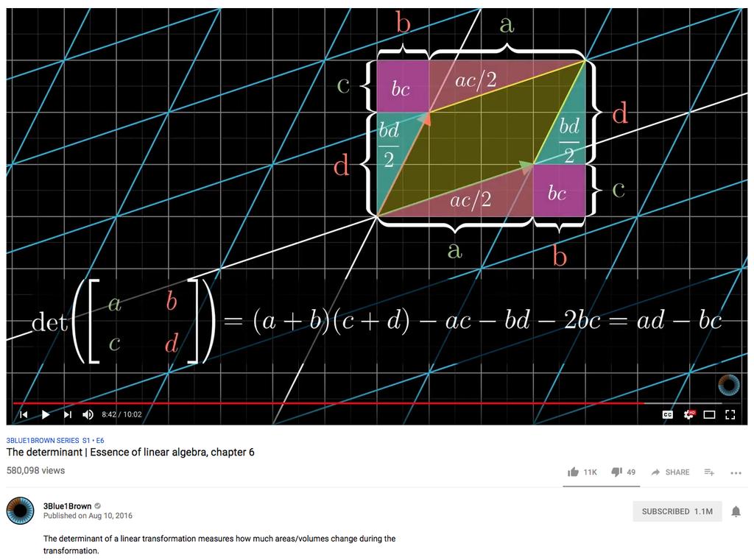This screenshot has height=560, width=754.
Task: Seek along the red progress bar
Action: tap(328, 403)
